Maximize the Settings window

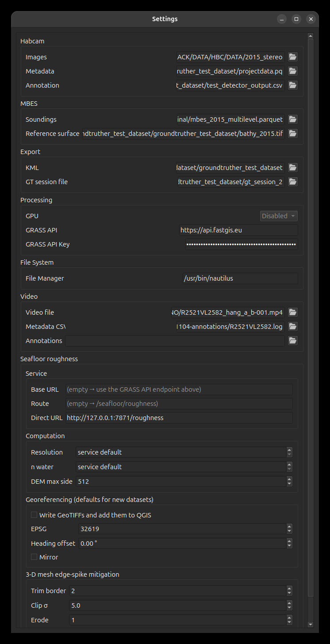296,19
